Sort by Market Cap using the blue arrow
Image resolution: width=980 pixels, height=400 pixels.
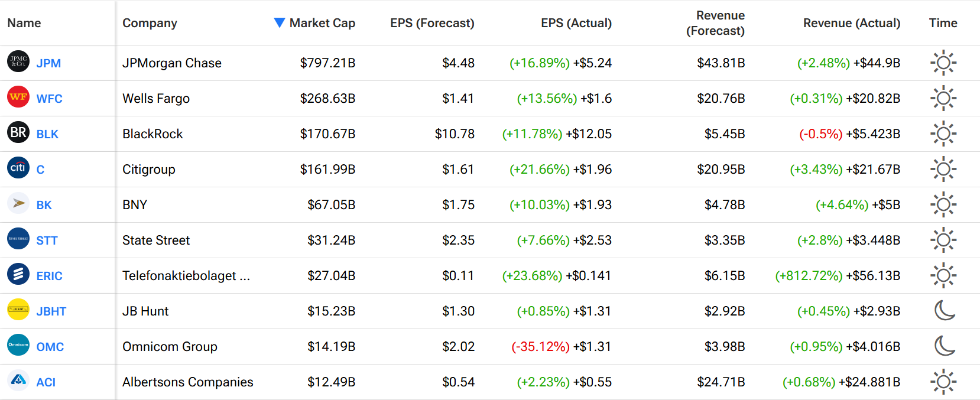pyautogui.click(x=280, y=22)
